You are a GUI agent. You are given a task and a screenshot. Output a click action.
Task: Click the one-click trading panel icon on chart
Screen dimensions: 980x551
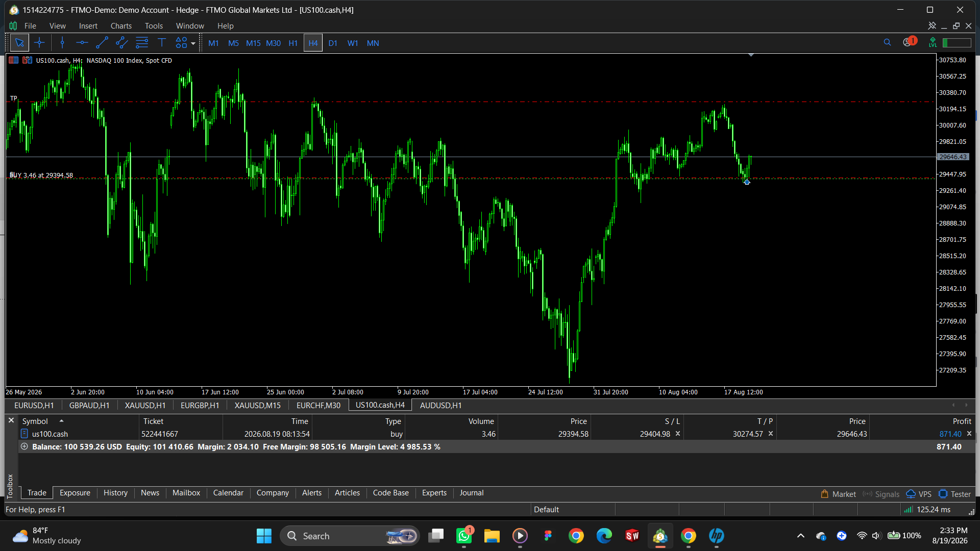tap(14, 60)
